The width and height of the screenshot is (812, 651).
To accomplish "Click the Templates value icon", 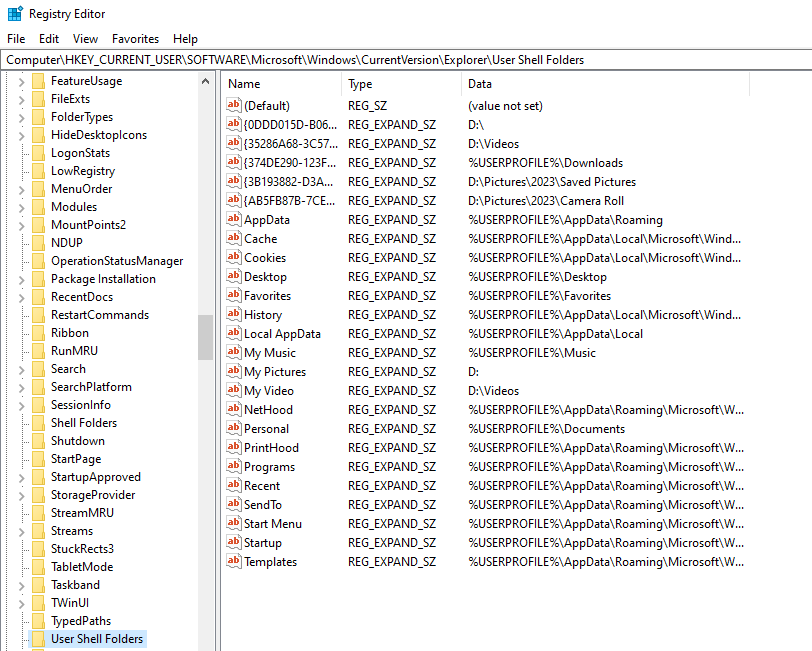I will (x=234, y=561).
